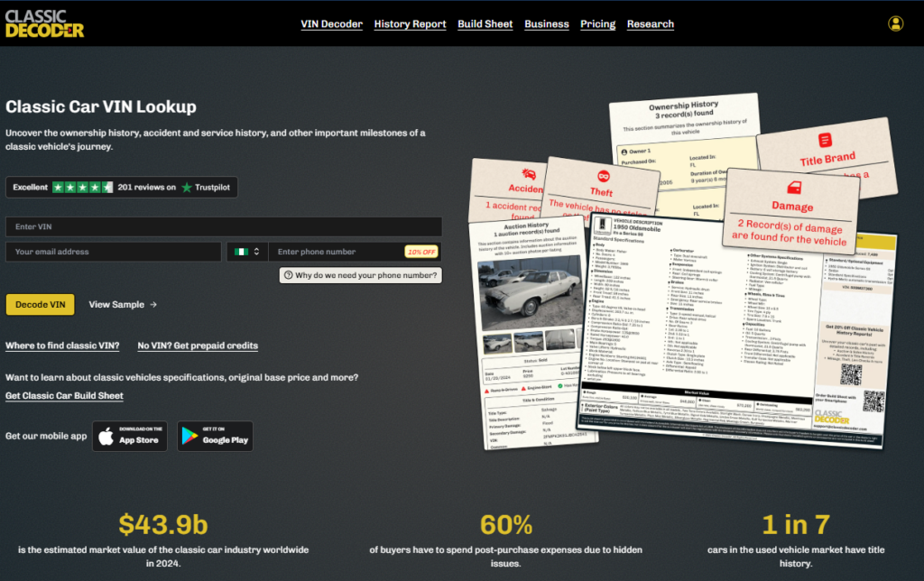Click the 60% statistic text
924x581 pixels.
pos(506,524)
